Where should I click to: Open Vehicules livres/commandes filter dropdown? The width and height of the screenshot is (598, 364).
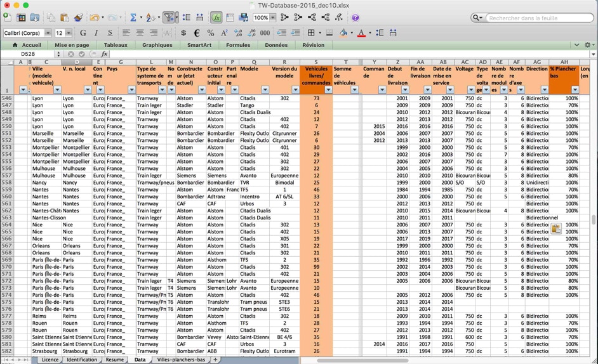pyautogui.click(x=328, y=90)
